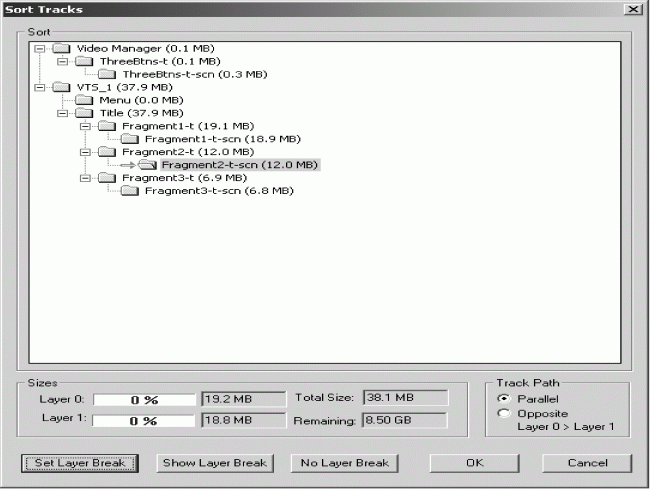Viewport: 650px width, 489px height.
Task: Click the Menu folder icon
Action: [x=85, y=100]
